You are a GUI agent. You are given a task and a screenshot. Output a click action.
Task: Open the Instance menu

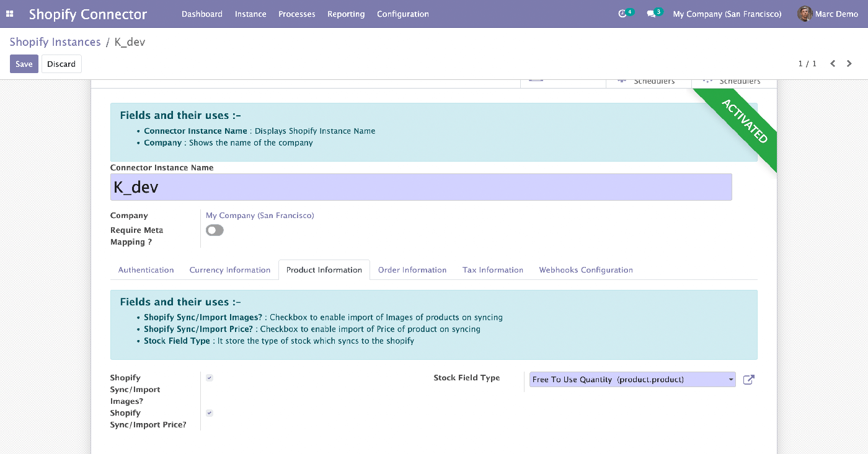click(x=250, y=14)
